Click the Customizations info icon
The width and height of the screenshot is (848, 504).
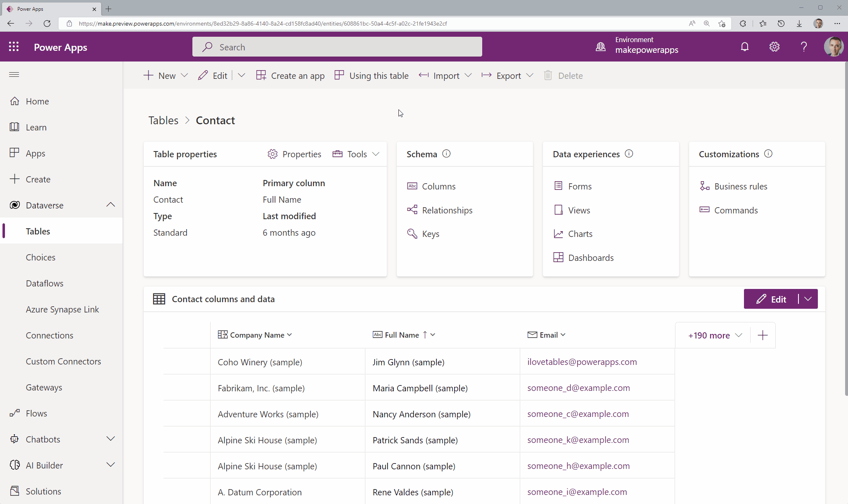click(x=768, y=154)
